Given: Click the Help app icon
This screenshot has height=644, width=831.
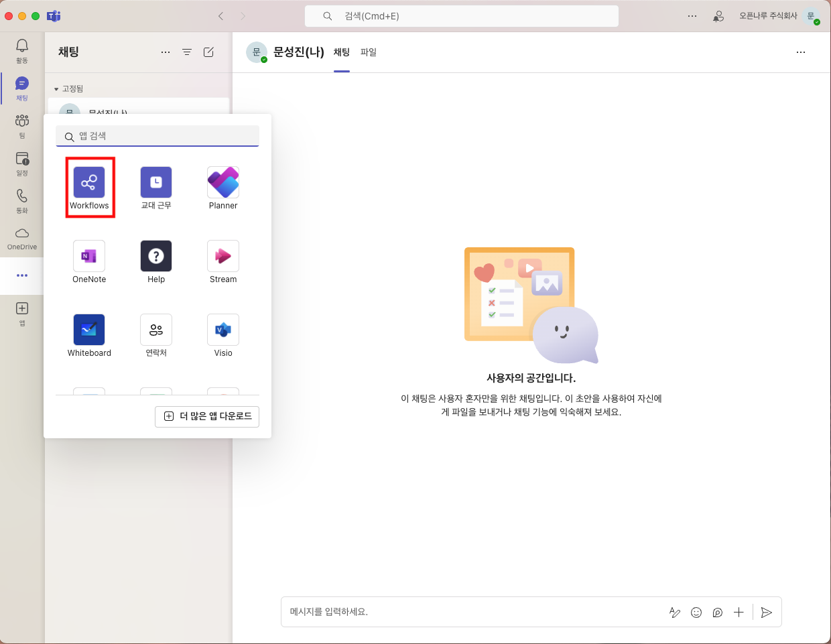Looking at the screenshot, I should point(156,257).
